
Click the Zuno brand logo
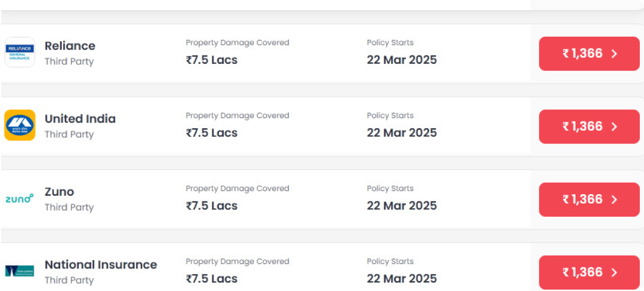point(20,198)
